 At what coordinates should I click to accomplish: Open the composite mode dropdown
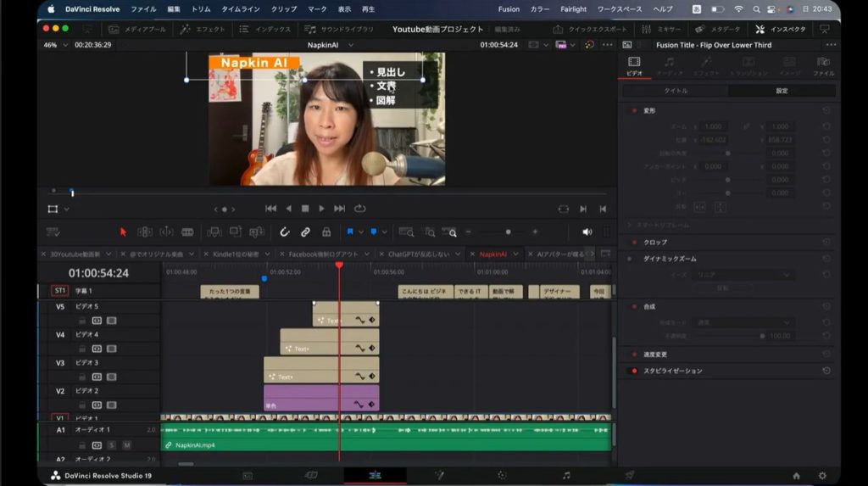click(744, 322)
